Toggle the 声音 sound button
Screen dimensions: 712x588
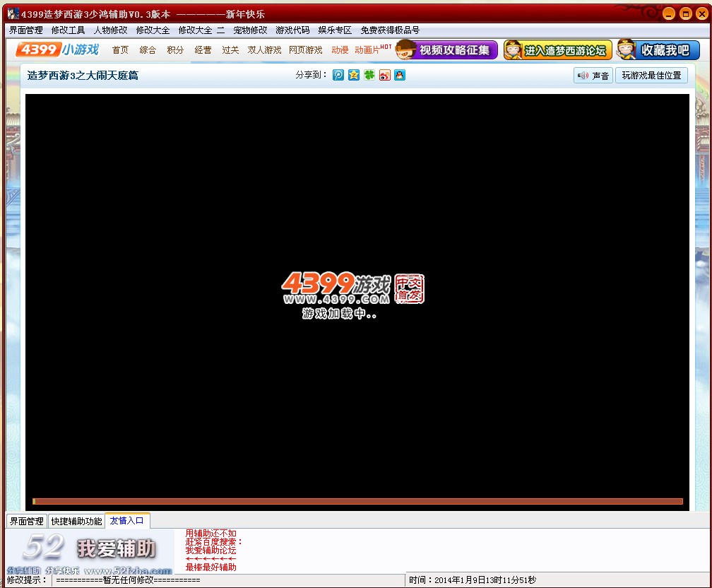(x=593, y=76)
